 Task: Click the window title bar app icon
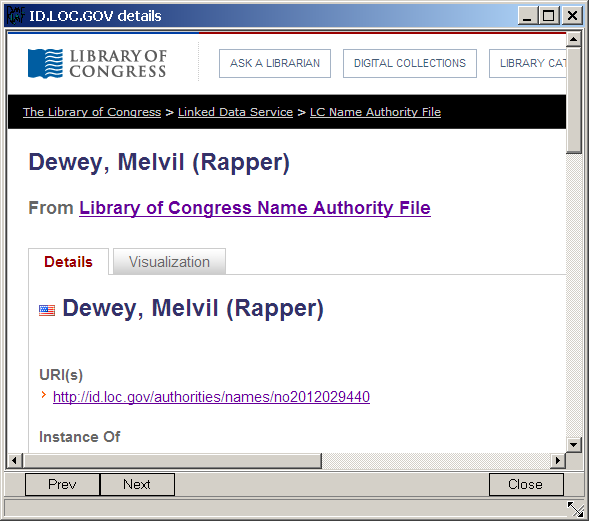point(15,16)
